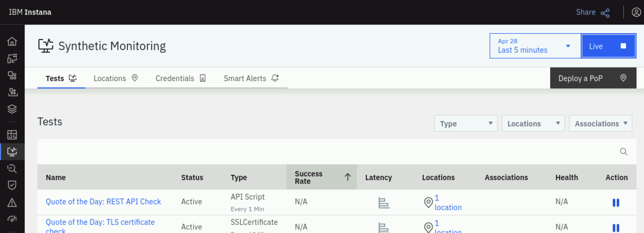This screenshot has width=644, height=233.
Task: Click Active status in REST API row
Action: pos(191,202)
